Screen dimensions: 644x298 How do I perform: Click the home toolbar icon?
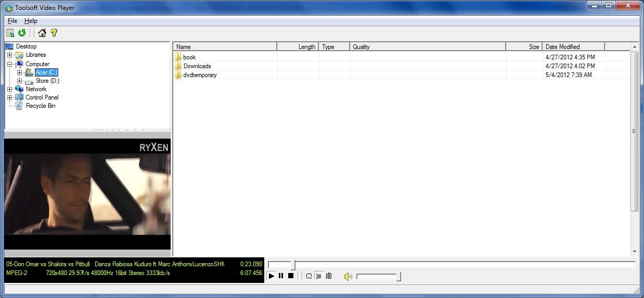[42, 33]
